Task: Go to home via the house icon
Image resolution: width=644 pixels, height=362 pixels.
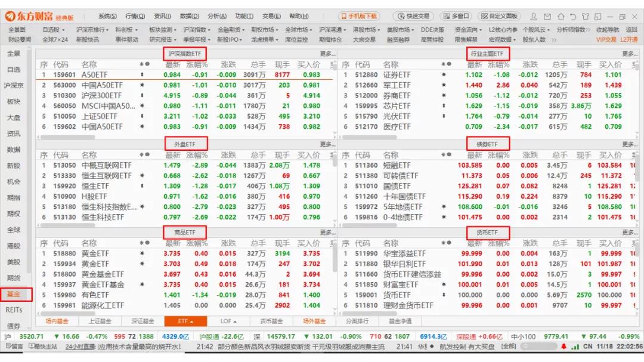Action: pyautogui.click(x=561, y=17)
